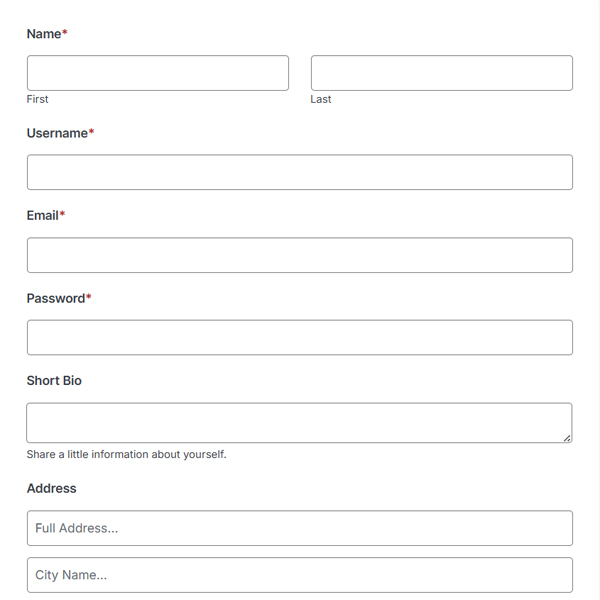Select the Email input field

[x=299, y=255]
